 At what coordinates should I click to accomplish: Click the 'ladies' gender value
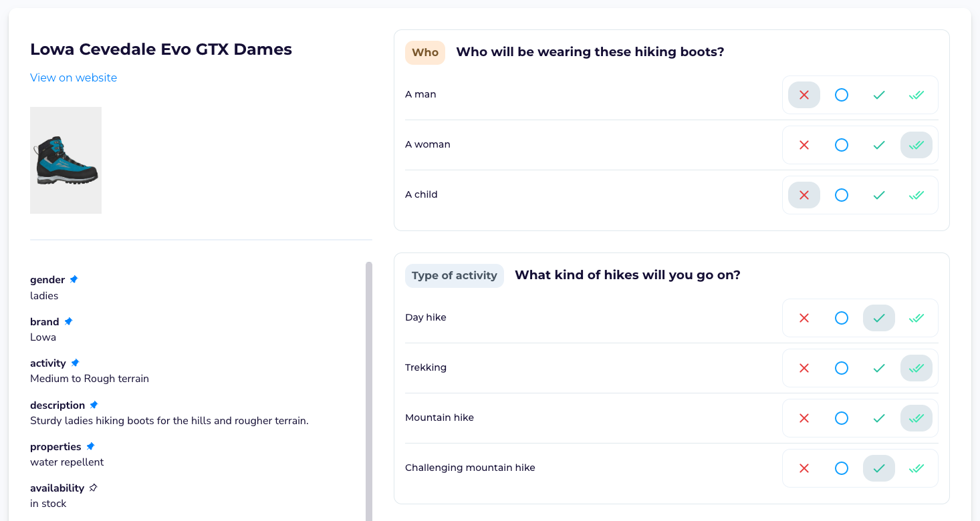[x=44, y=296]
